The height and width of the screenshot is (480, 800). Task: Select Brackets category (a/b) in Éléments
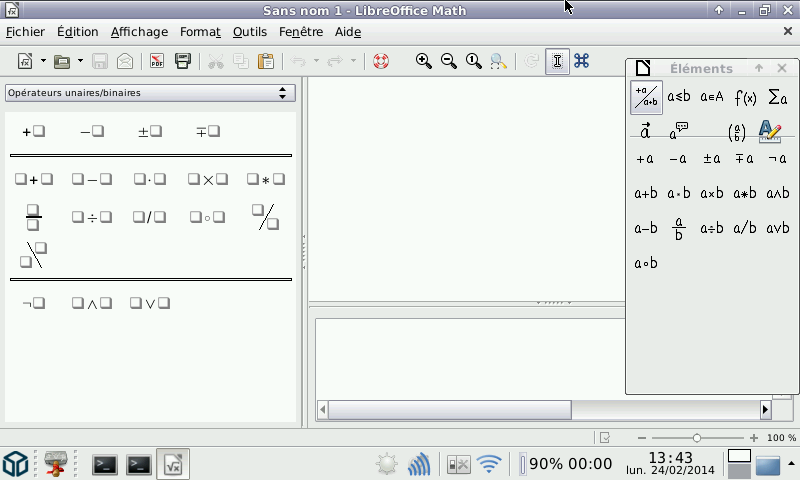tap(737, 132)
